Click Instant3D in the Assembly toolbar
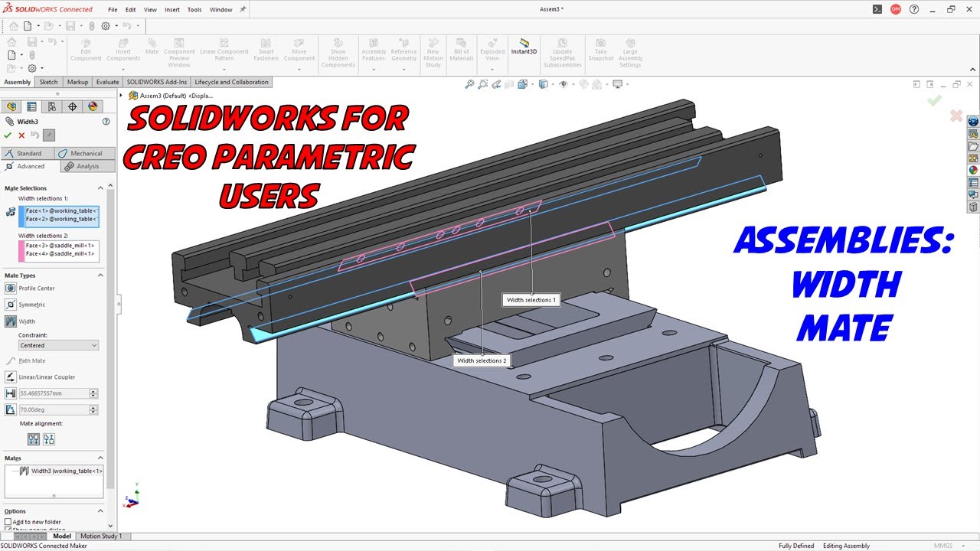This screenshot has width=980, height=551. (524, 47)
